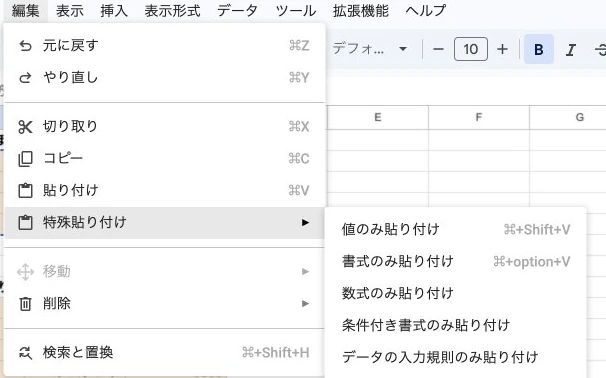Viewport: 606px width, 378px height.
Task: Choose 書式のみ貼り付け from submenu
Action: [x=456, y=262]
